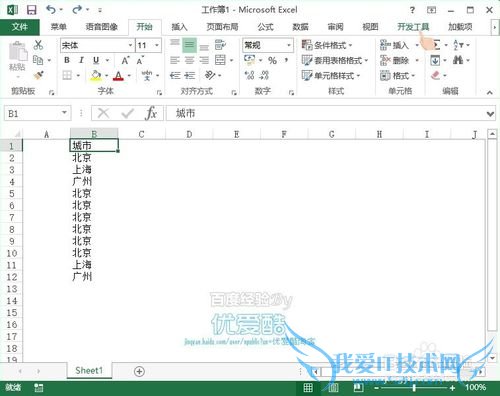Click the cell containing 广州 in row 4
500x396 pixels.
pyautogui.click(x=94, y=182)
